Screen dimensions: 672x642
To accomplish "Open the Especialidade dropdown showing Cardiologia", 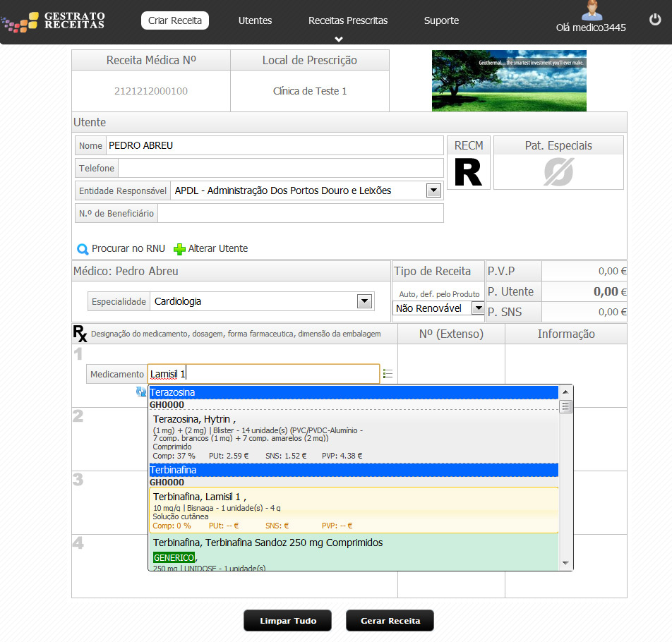I will coord(364,301).
